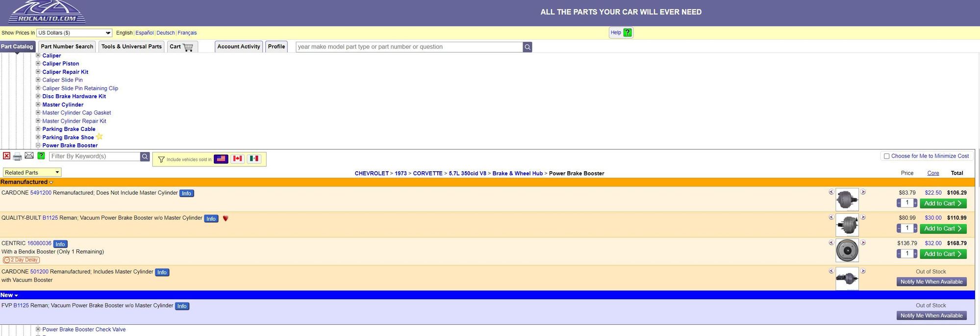Click the Filter By Keyword input field
The height and width of the screenshot is (336, 980).
95,156
